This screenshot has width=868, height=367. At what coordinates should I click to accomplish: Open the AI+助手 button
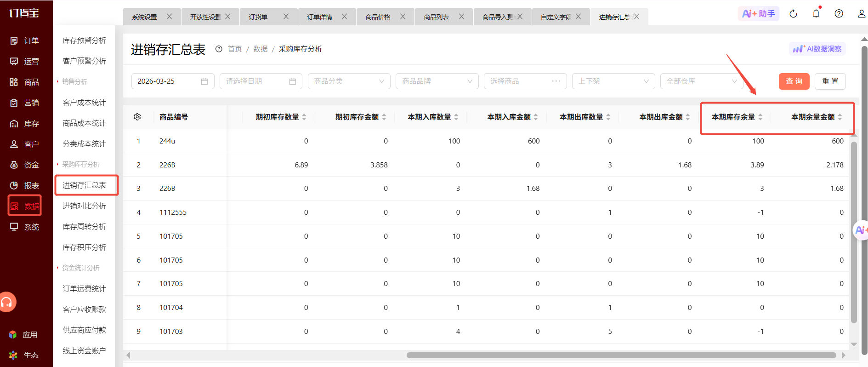click(759, 14)
